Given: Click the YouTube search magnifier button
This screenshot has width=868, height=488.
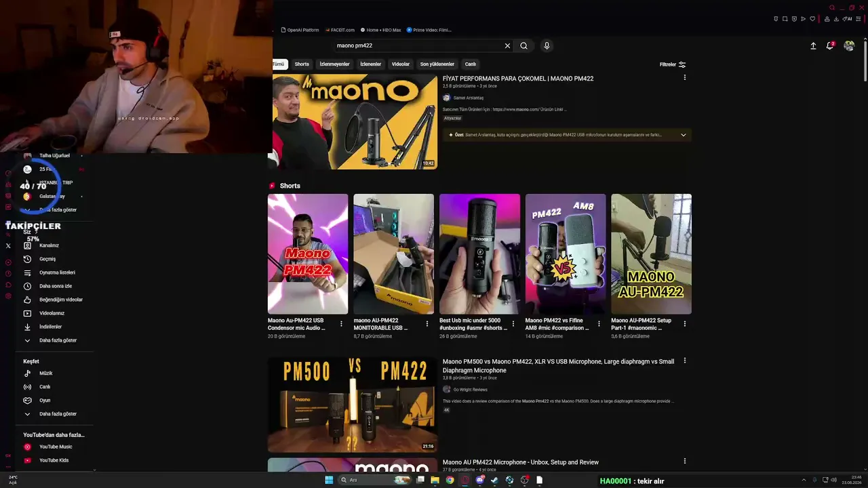Looking at the screenshot, I should (524, 45).
